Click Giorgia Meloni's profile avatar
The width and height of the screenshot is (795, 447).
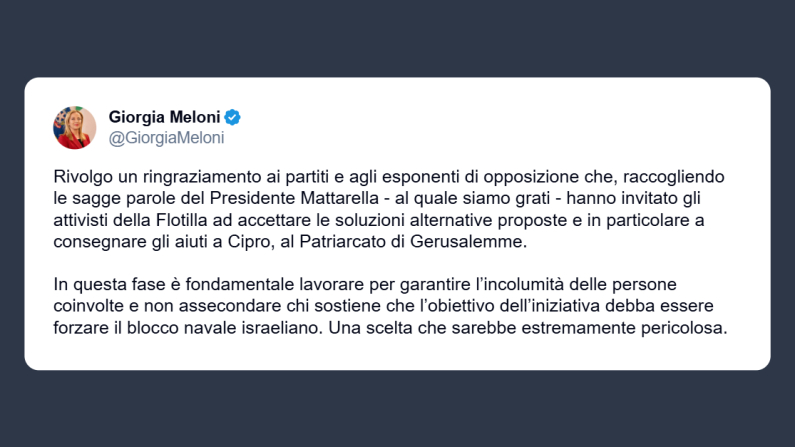click(x=75, y=127)
